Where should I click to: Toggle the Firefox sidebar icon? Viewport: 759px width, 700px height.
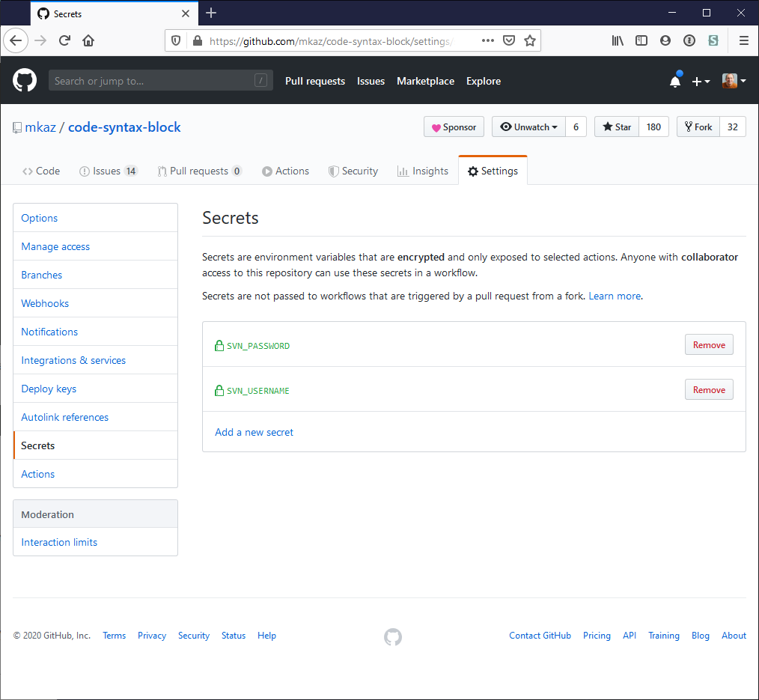pyautogui.click(x=641, y=40)
